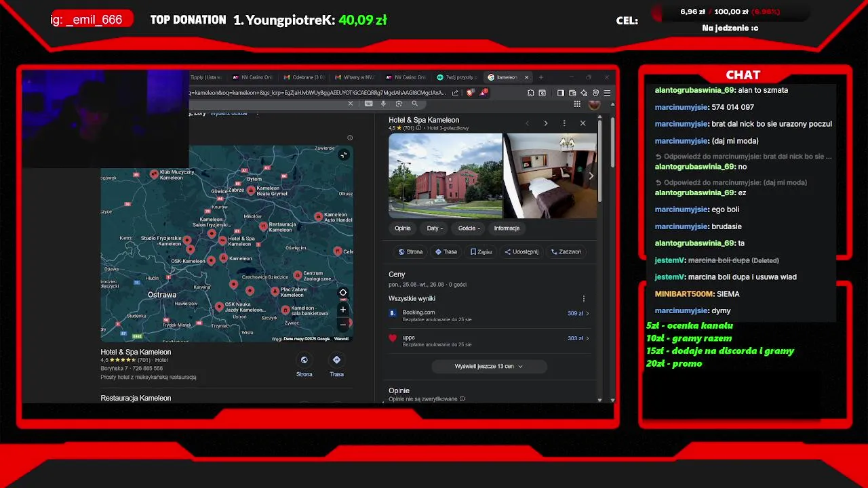Open the Daty dropdown chip

coord(434,228)
